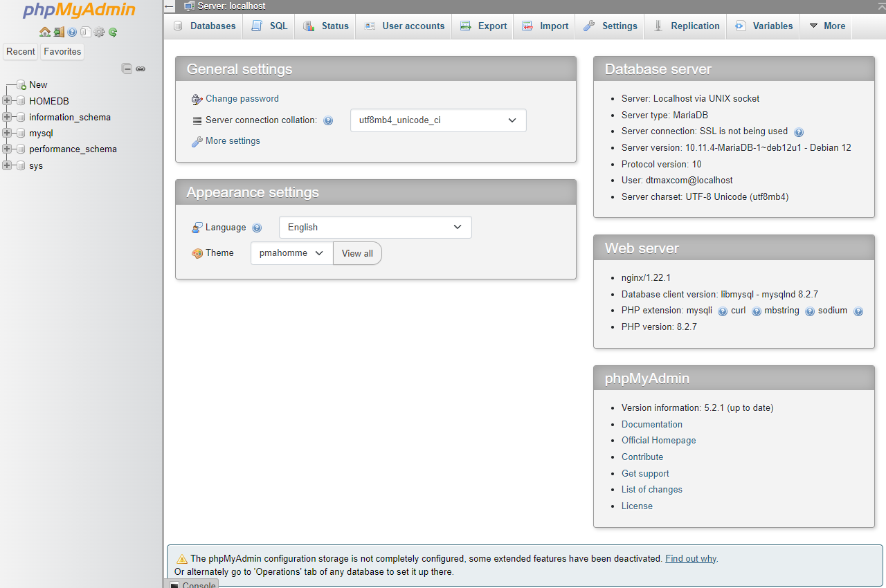Click the left arrow icon beside Server: localhost
The height and width of the screenshot is (588, 886).
[170, 6]
